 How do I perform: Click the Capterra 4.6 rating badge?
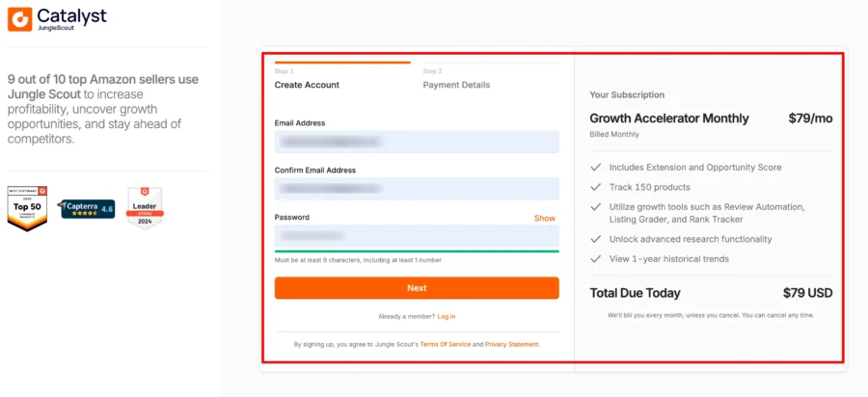(88, 208)
